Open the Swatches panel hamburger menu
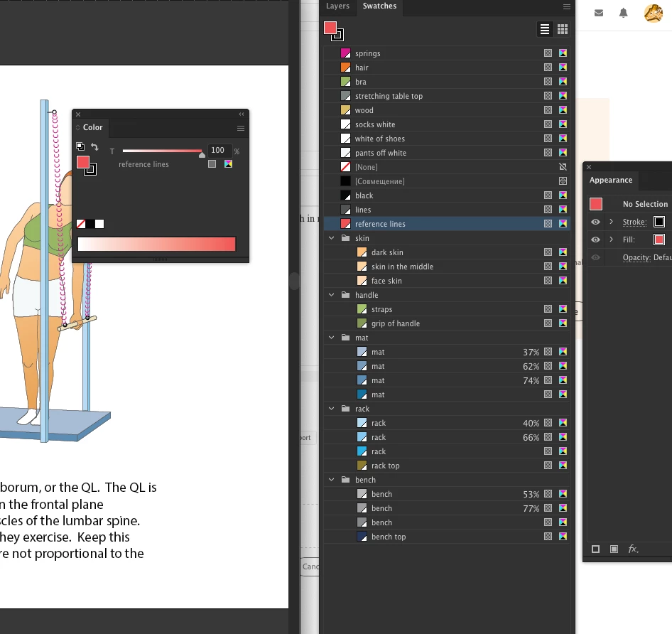Screen dimensions: 672x634 click(x=567, y=6)
